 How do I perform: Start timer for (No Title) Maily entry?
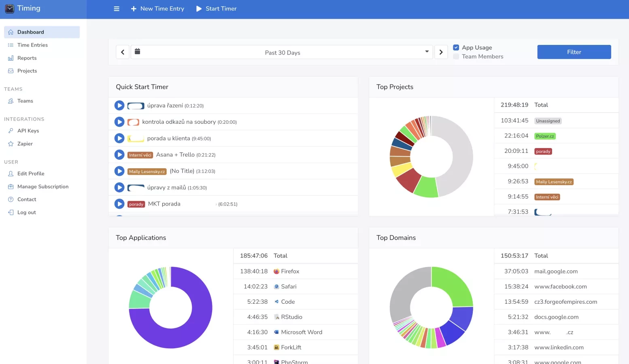(119, 171)
